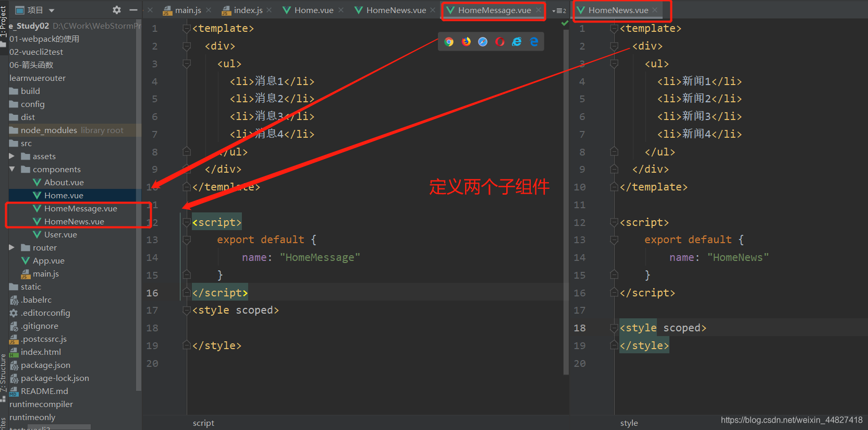
Task: Fold style block in right HomeNews.vue
Action: [614, 328]
